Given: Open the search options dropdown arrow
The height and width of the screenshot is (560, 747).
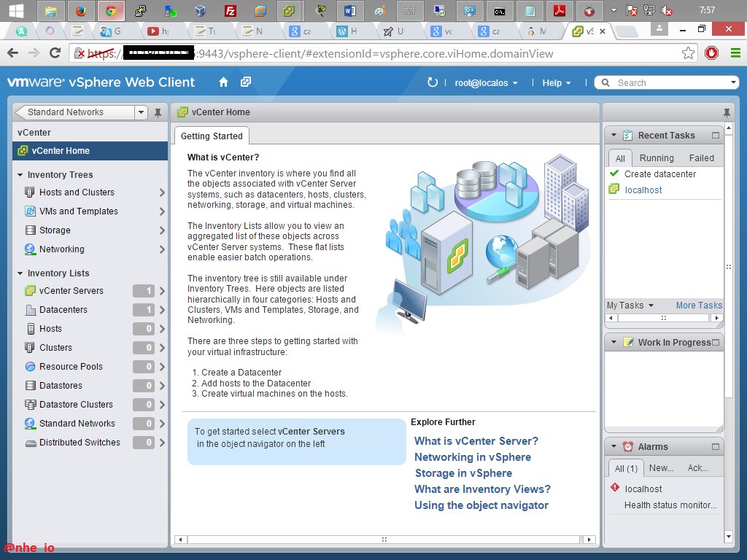Looking at the screenshot, I should (733, 82).
